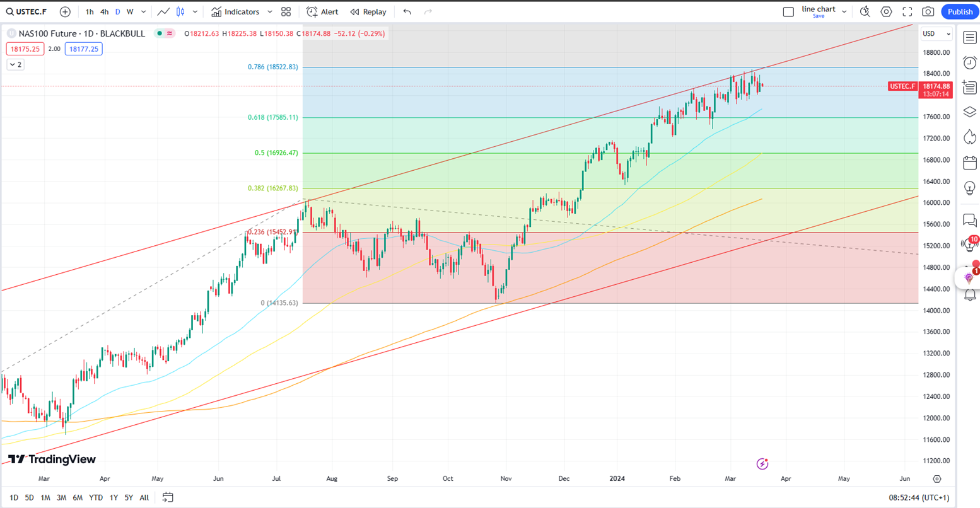Select the 5D date range
The image size is (980, 508).
point(29,498)
